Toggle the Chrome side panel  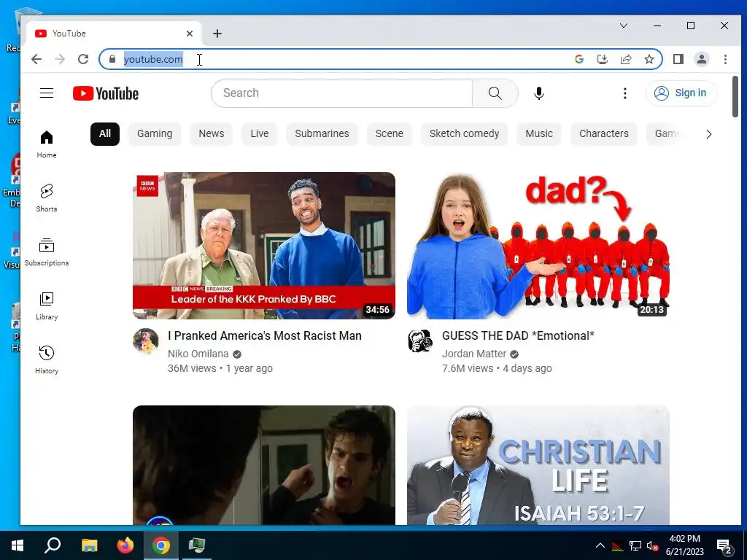[678, 59]
